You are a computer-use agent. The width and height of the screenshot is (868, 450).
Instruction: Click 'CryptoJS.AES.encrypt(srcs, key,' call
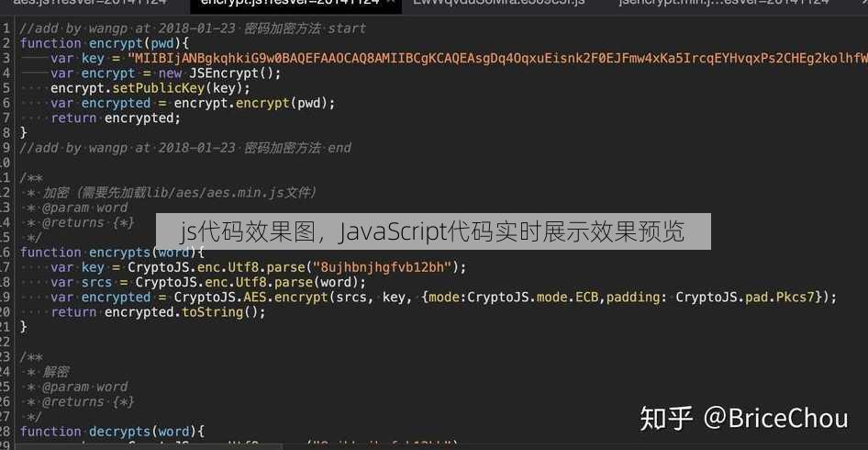(x=294, y=298)
